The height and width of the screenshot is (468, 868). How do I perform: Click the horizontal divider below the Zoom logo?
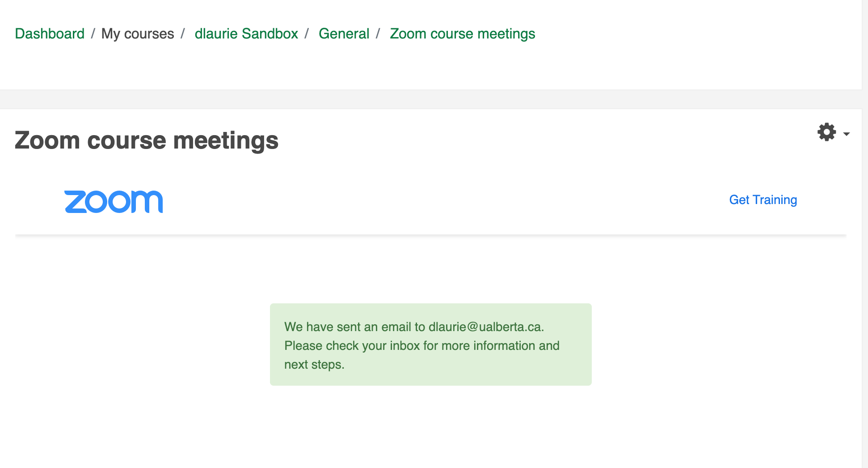click(431, 234)
